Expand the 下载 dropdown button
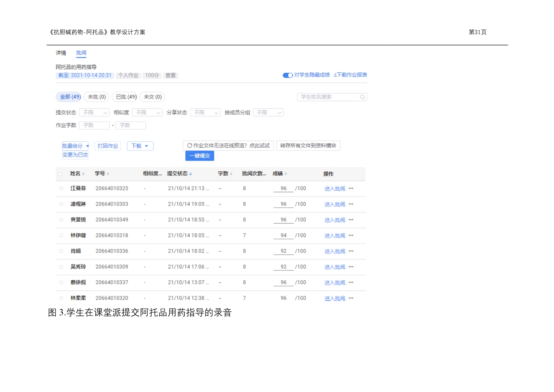The width and height of the screenshot is (554, 392). coord(140,146)
